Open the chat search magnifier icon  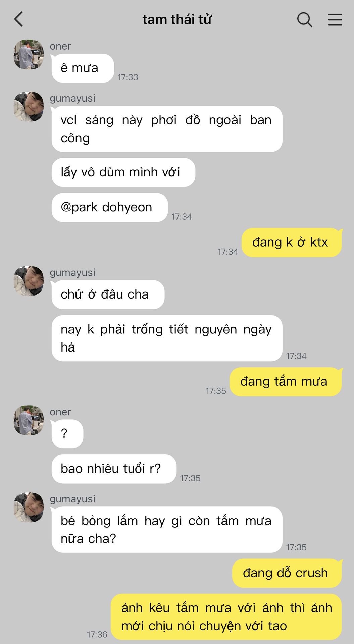[x=305, y=19]
